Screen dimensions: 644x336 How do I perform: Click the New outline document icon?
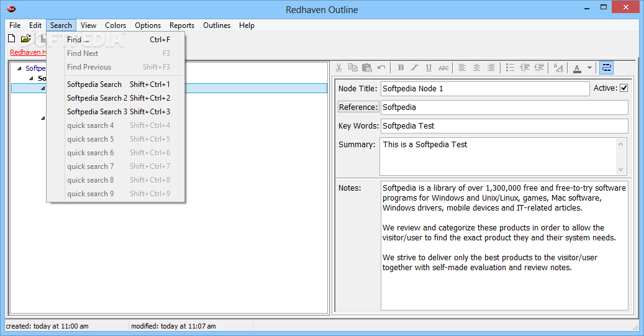(x=12, y=39)
